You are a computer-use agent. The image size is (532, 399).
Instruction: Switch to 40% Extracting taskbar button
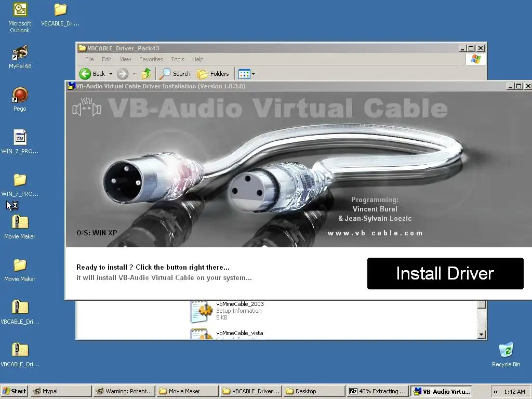(377, 391)
